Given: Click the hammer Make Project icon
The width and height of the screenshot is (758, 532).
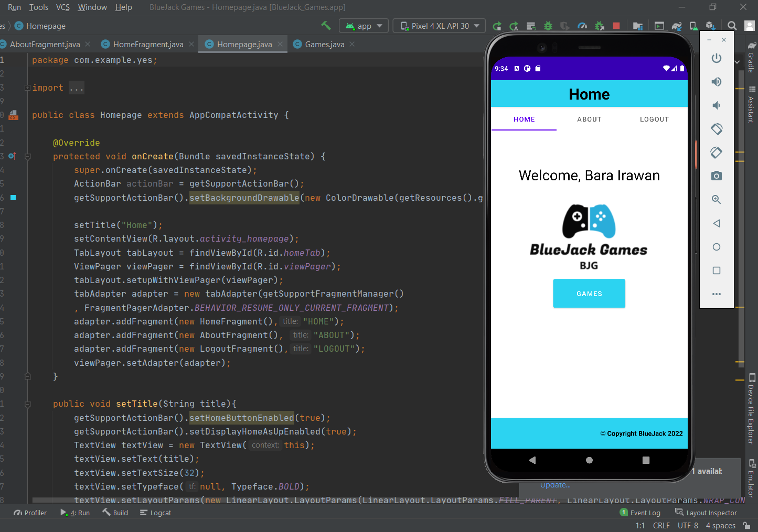Looking at the screenshot, I should (326, 26).
